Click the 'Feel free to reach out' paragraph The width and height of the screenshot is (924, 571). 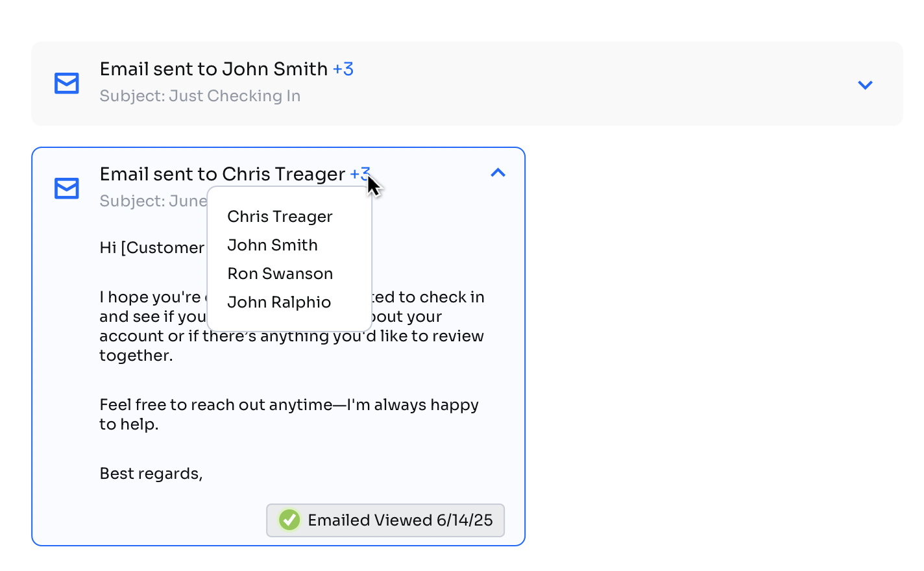pos(289,405)
